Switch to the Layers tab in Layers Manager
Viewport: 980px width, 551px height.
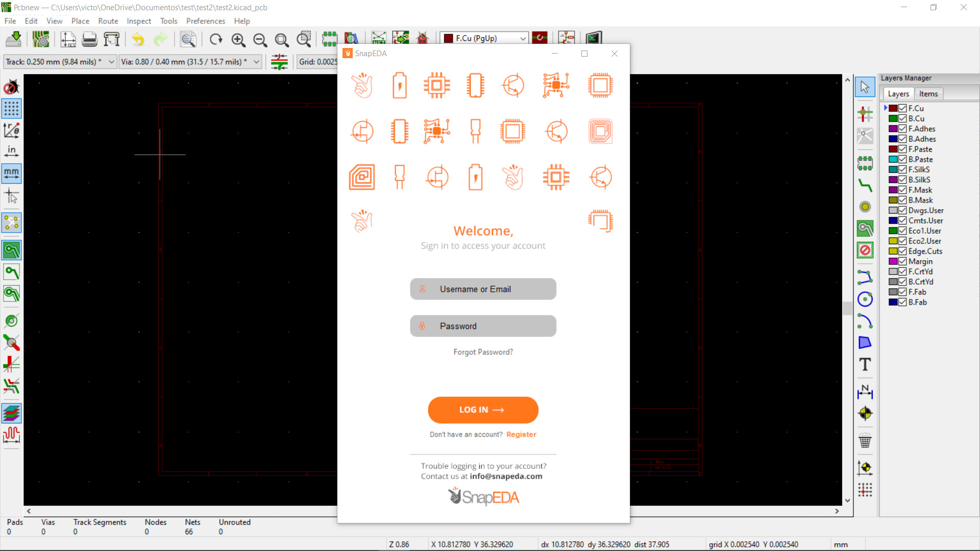(898, 94)
